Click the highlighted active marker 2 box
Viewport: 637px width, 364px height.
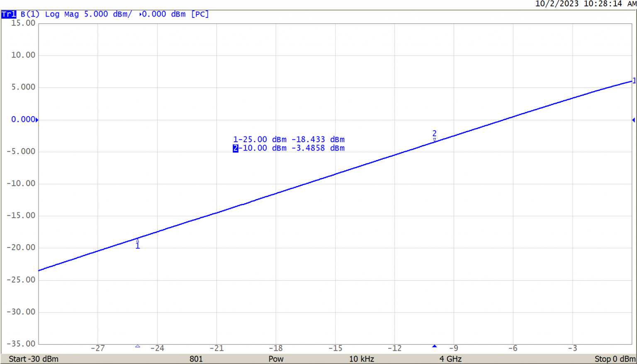point(236,148)
